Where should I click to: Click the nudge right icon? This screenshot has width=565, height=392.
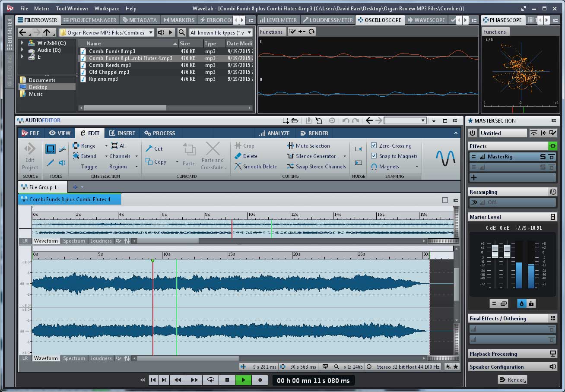359,163
